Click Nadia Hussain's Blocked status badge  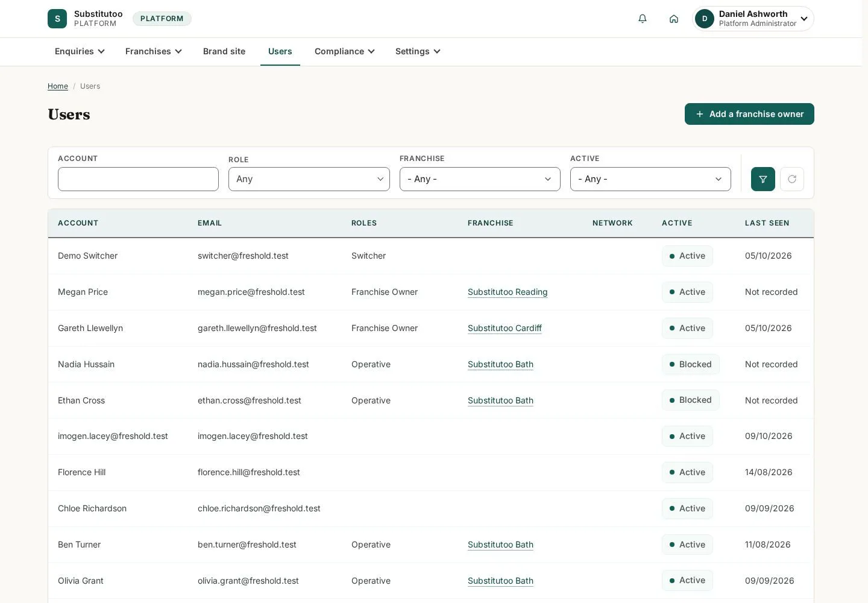(x=690, y=364)
